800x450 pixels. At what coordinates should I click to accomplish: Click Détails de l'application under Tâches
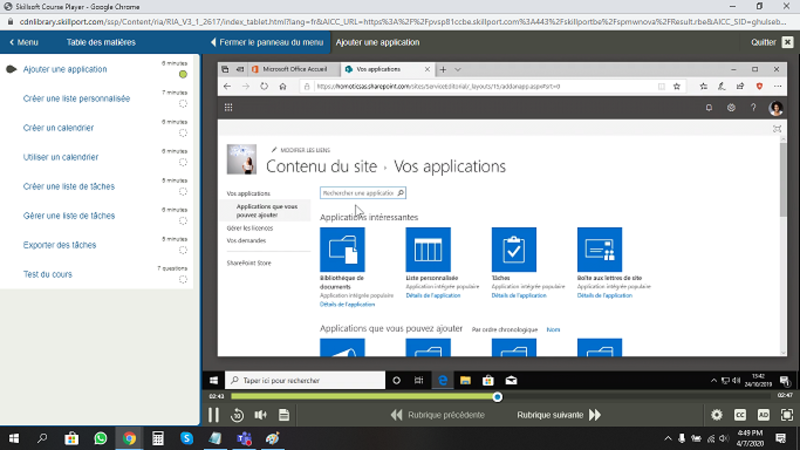(x=519, y=295)
